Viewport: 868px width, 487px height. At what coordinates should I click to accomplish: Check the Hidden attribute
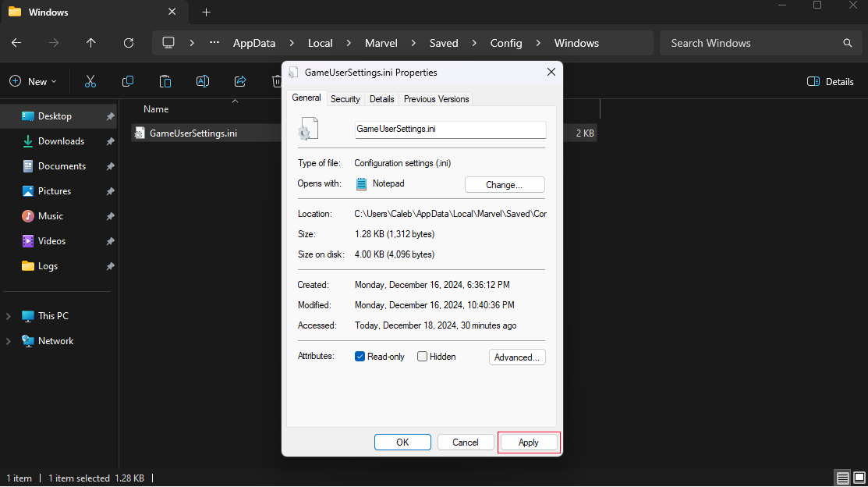pos(423,356)
